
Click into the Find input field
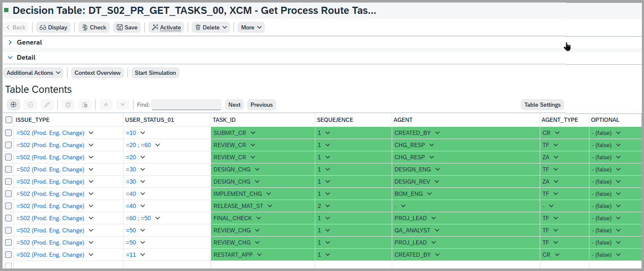click(186, 105)
